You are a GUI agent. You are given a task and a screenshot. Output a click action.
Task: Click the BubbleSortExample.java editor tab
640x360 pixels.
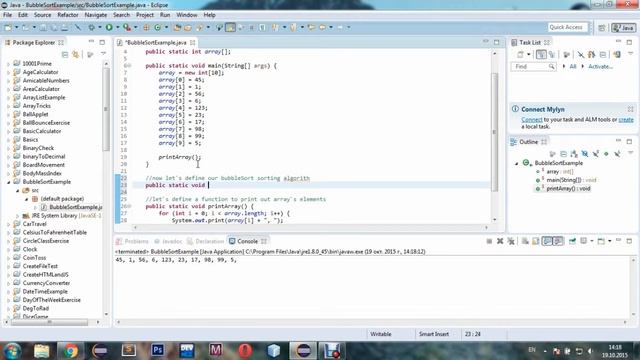(155, 42)
